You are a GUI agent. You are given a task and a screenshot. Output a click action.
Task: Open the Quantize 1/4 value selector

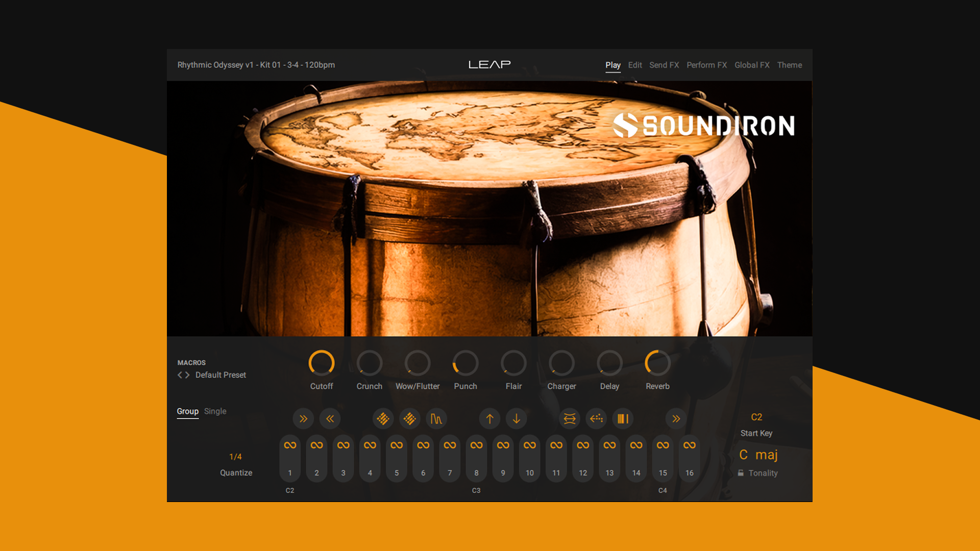coord(235,457)
